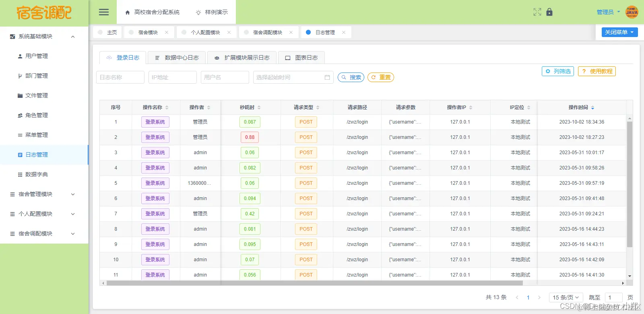
Task: Close the 宿舍模块 tab
Action: [167, 32]
